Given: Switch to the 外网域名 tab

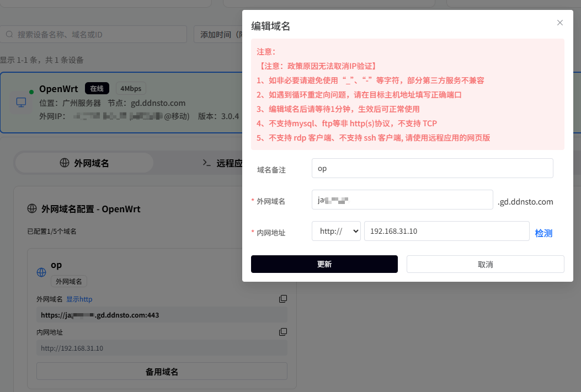Looking at the screenshot, I should coord(84,163).
